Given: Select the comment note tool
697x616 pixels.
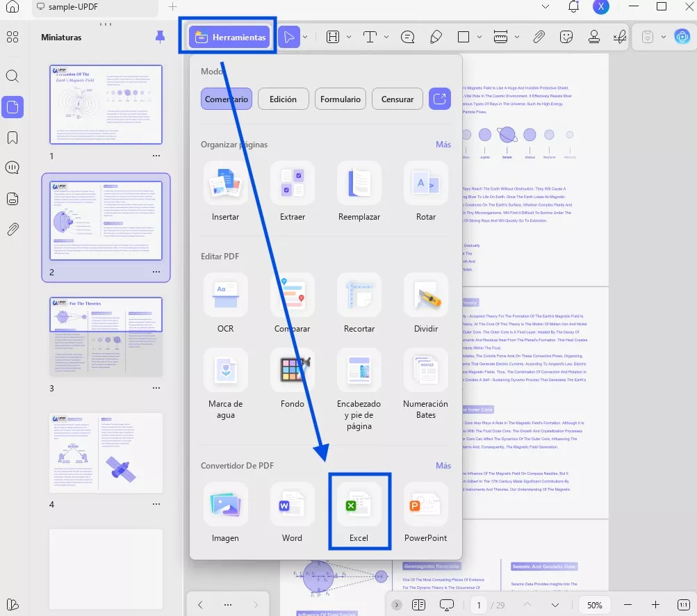Looking at the screenshot, I should pyautogui.click(x=407, y=37).
